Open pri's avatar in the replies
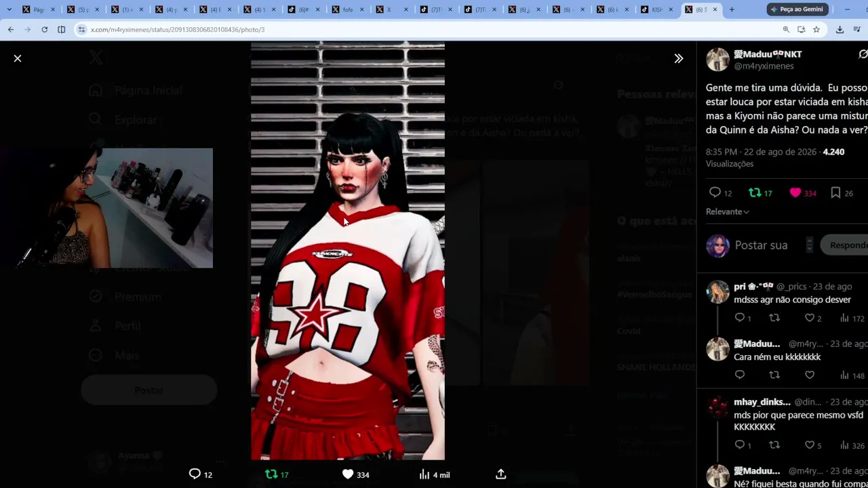Screen dimensions: 868x488 pos(717,292)
